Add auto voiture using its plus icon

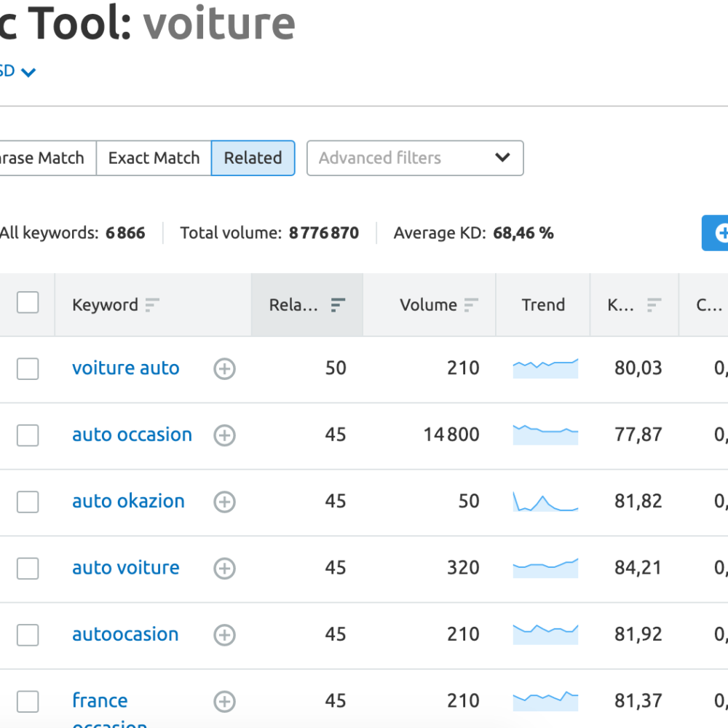pos(224,569)
